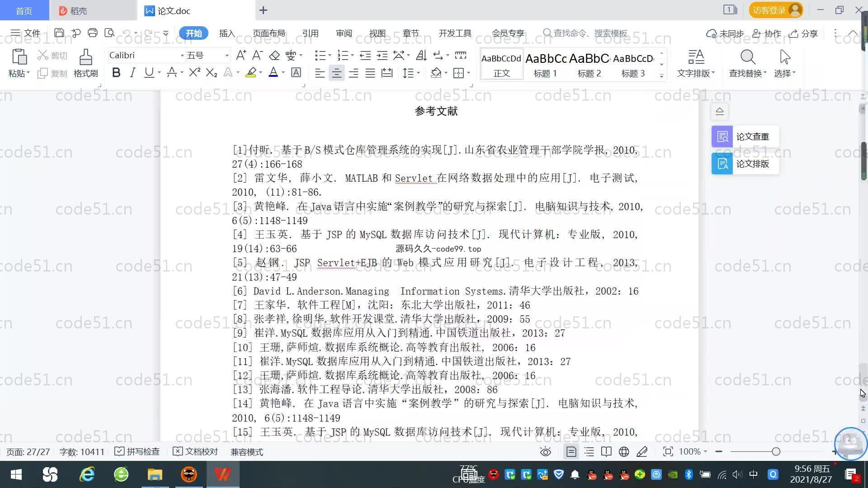
Task: Toggle justified text alignment
Action: 370,73
